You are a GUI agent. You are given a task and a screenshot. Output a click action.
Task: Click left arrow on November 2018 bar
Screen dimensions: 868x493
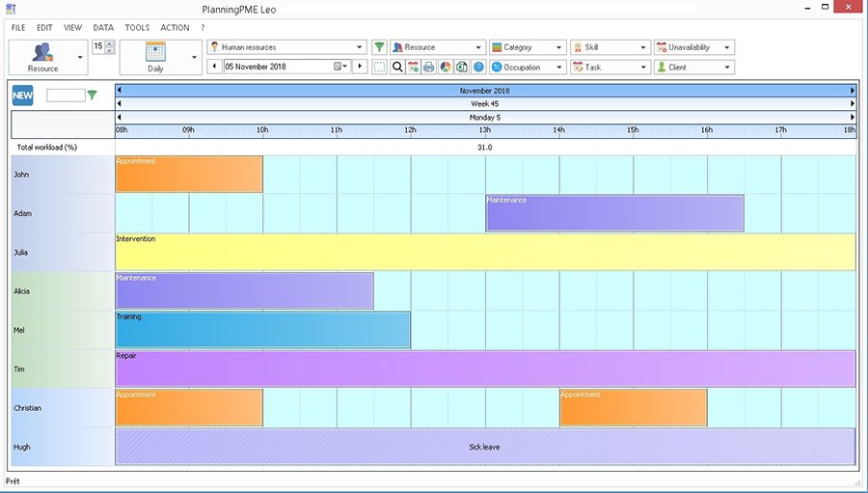(119, 91)
